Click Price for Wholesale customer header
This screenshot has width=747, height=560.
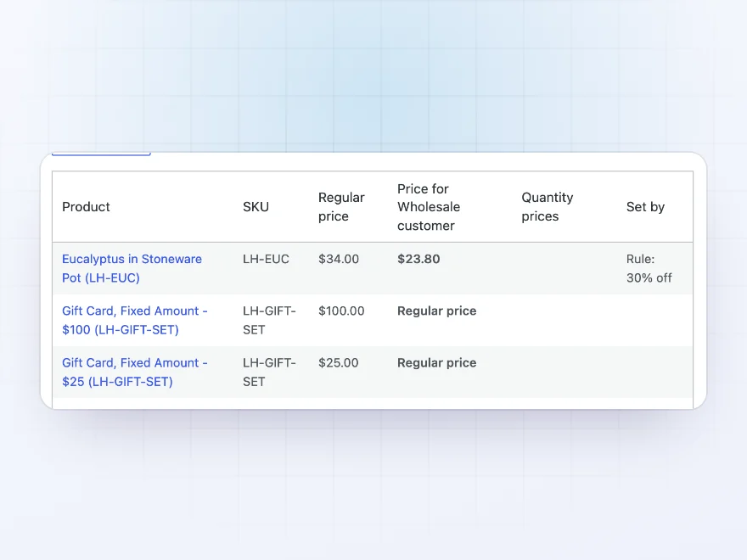(429, 207)
